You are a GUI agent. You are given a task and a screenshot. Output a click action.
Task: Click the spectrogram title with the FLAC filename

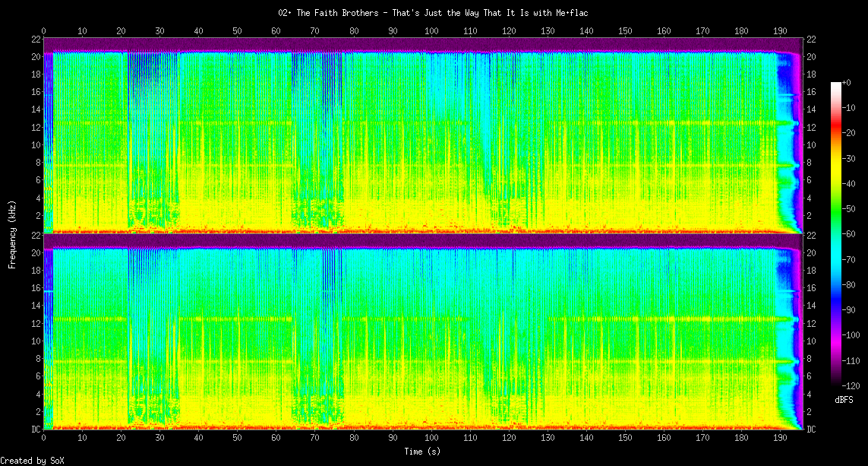[434, 13]
